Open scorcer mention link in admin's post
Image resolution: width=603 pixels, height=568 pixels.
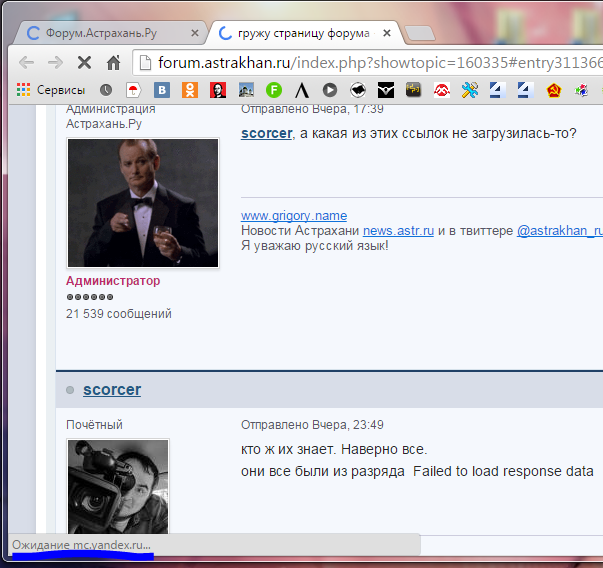(267, 133)
